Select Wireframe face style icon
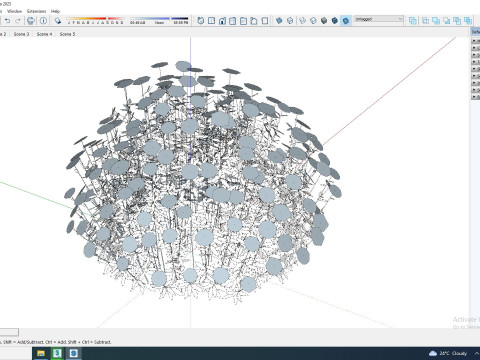Viewport: 480px width, 360px height. (x=302, y=21)
